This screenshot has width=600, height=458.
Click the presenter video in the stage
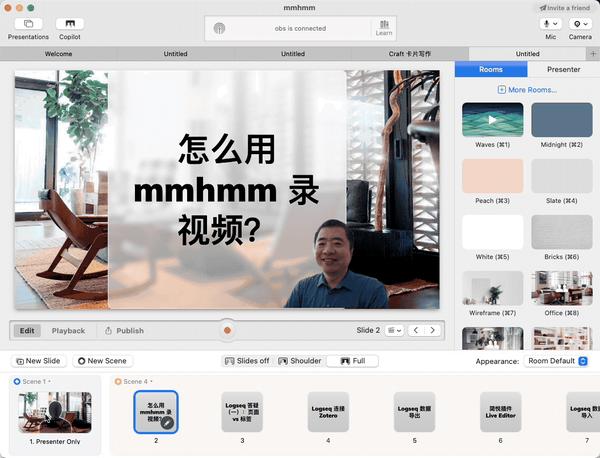(337, 266)
